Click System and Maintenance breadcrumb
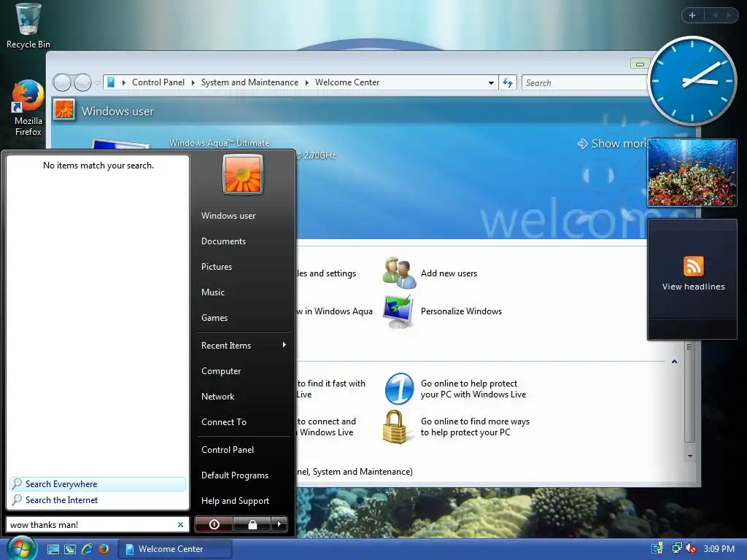 [249, 82]
